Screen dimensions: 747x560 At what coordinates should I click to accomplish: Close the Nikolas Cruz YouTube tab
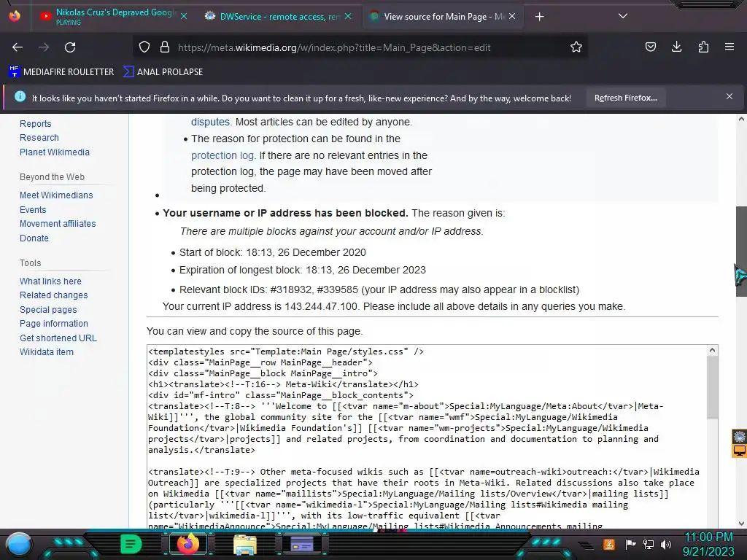(x=184, y=16)
